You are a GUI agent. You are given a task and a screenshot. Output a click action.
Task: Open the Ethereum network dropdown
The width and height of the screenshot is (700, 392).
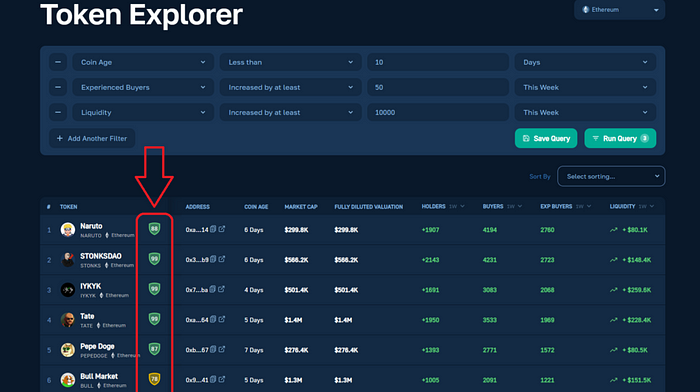[619, 10]
